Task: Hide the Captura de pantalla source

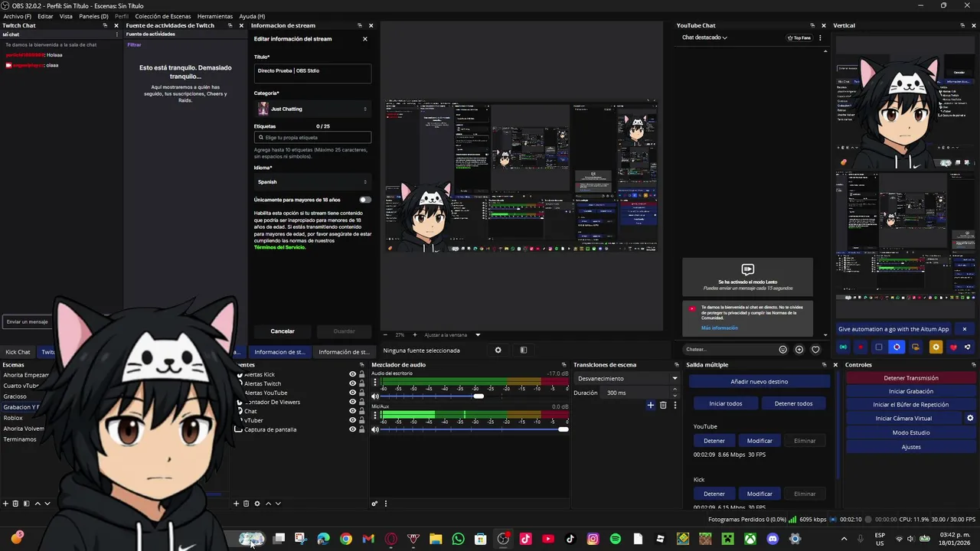Action: [x=352, y=429]
